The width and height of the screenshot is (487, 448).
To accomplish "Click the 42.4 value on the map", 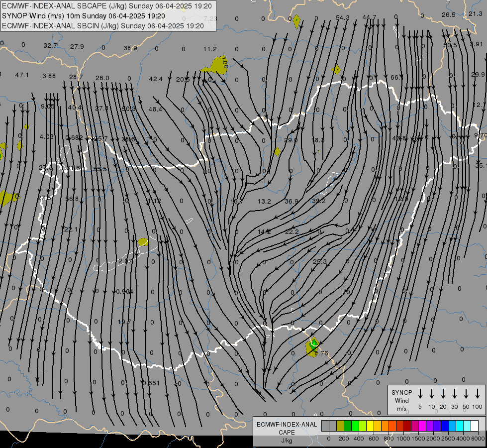I will [x=156, y=79].
